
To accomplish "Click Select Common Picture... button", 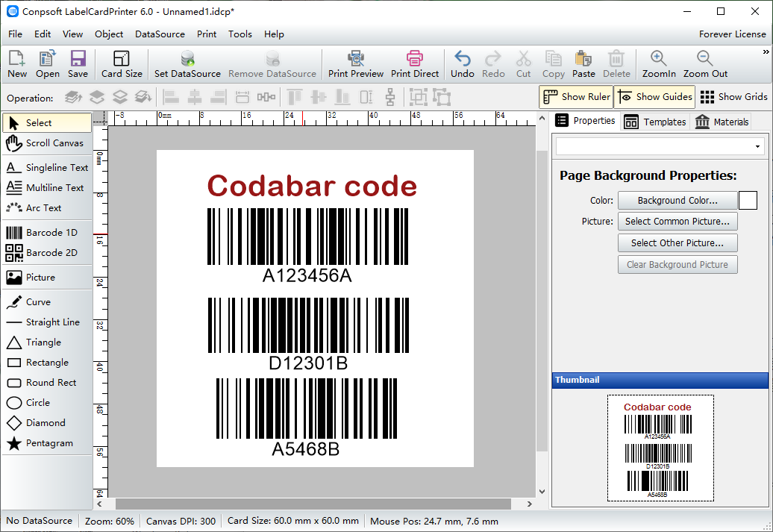I will [677, 222].
